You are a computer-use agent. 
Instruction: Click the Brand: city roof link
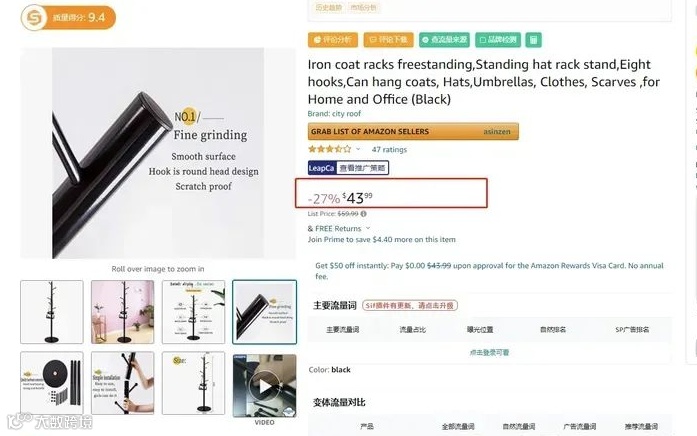click(334, 114)
